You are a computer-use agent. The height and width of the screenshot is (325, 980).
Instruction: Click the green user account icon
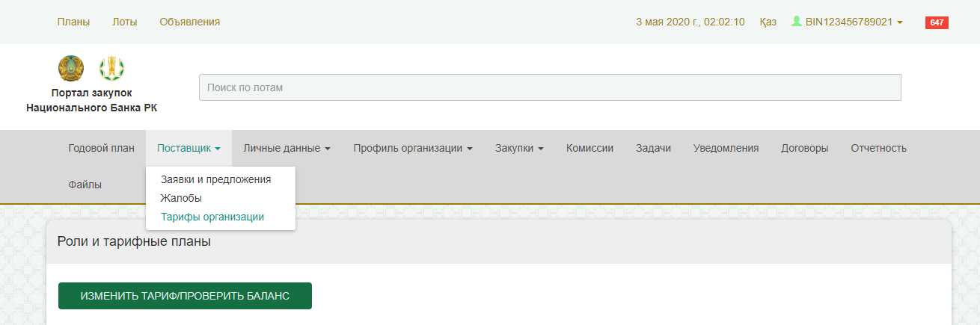pos(797,22)
